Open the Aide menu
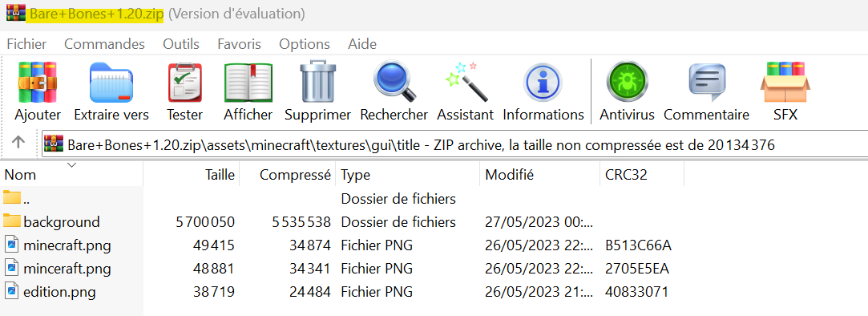This screenshot has width=868, height=316. 362,44
